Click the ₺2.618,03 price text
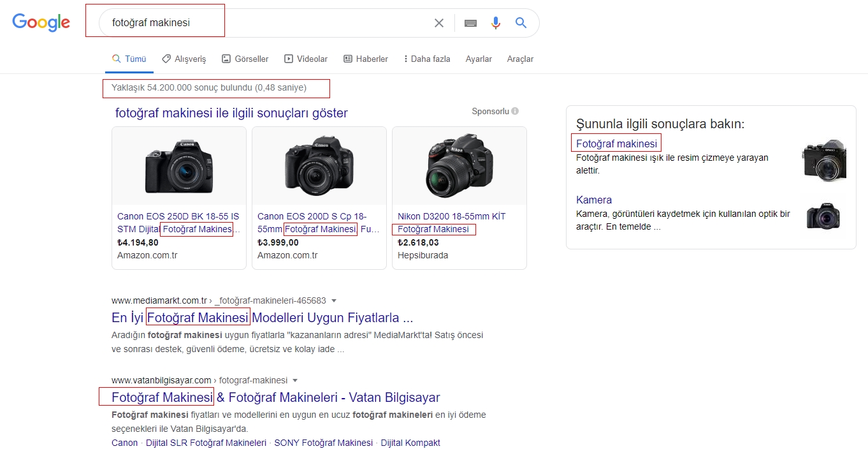The height and width of the screenshot is (458, 868). coord(418,242)
